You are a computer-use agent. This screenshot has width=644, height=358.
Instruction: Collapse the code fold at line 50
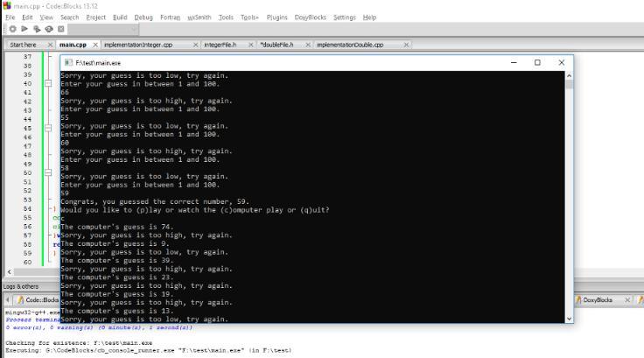pos(48,172)
